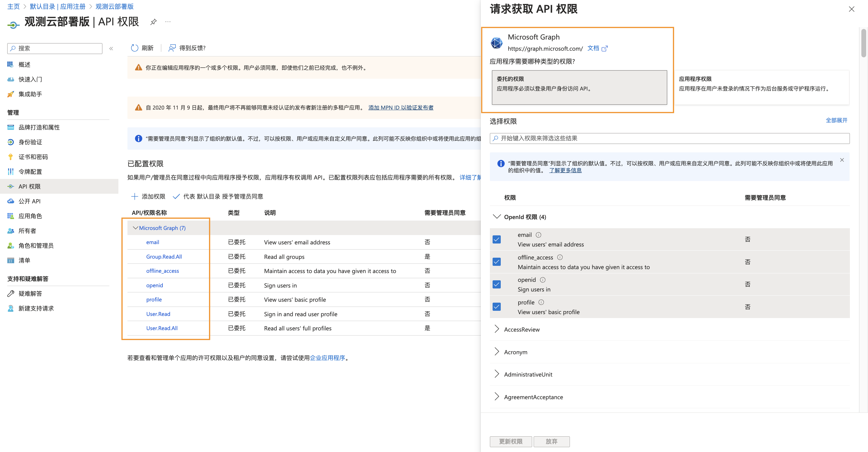Dismiss the info banner in the permissions panel
This screenshot has height=452, width=868.
click(842, 160)
